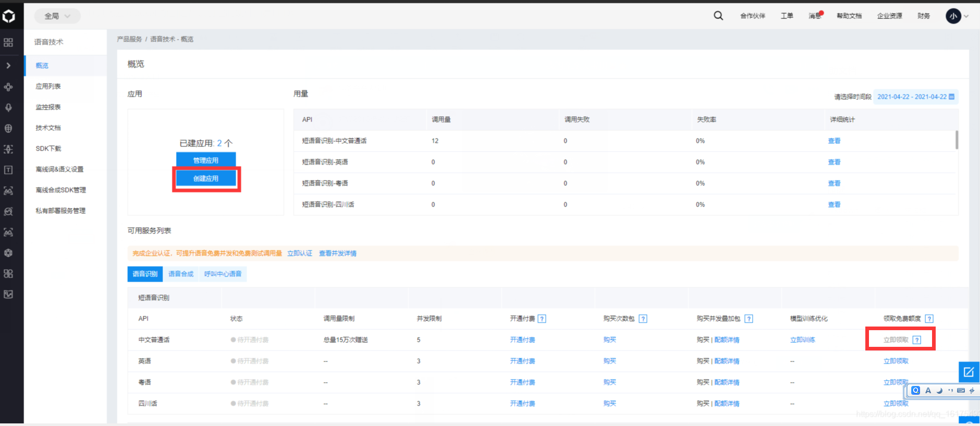Click the molecule nodes icon in left rail
The width and height of the screenshot is (980, 426).
point(8,86)
